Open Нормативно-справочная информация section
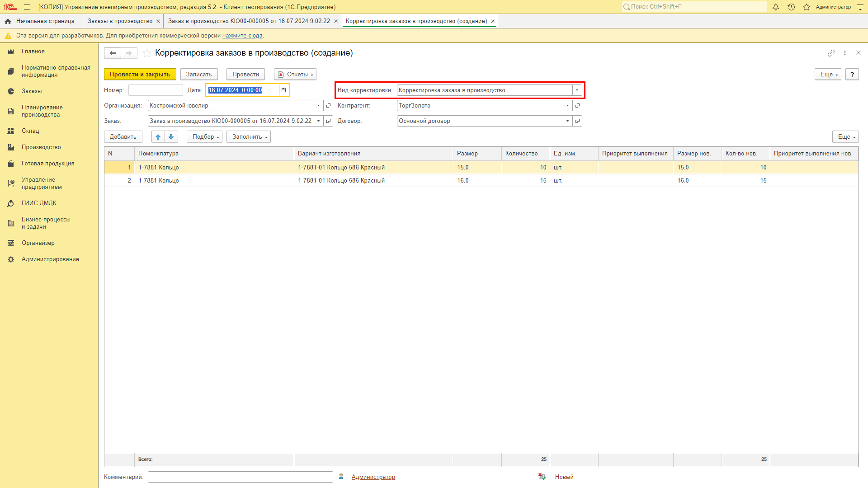Viewport: 868px width, 488px height. (x=49, y=71)
